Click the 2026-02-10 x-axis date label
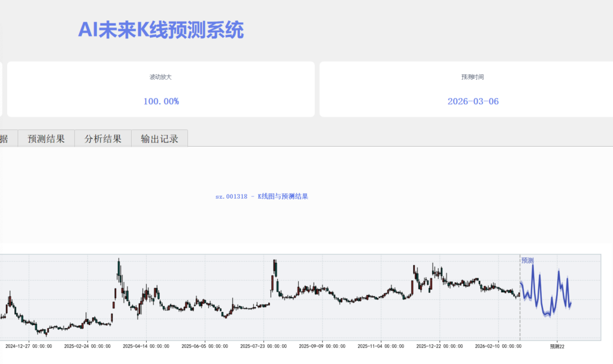 [498, 346]
